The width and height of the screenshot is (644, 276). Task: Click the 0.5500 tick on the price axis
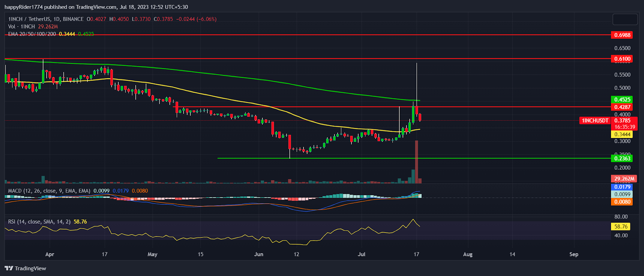tap(622, 75)
